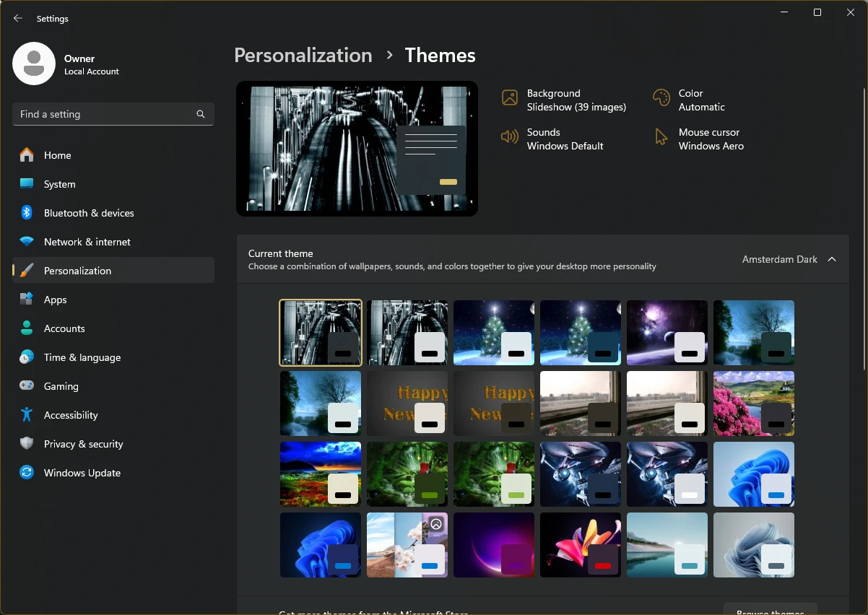868x615 pixels.
Task: Click the Windows Update sync icon
Action: [27, 473]
